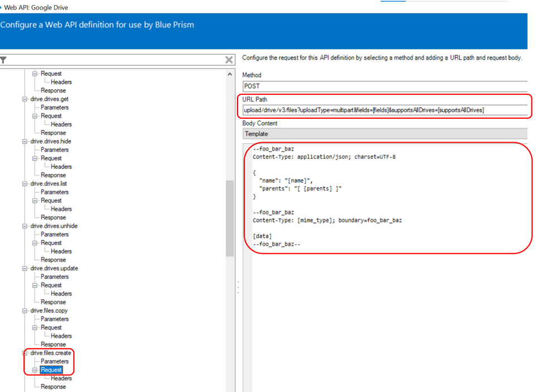The width and height of the screenshot is (557, 392).
Task: Select Headers under drive.drives.hide
Action: point(61,167)
